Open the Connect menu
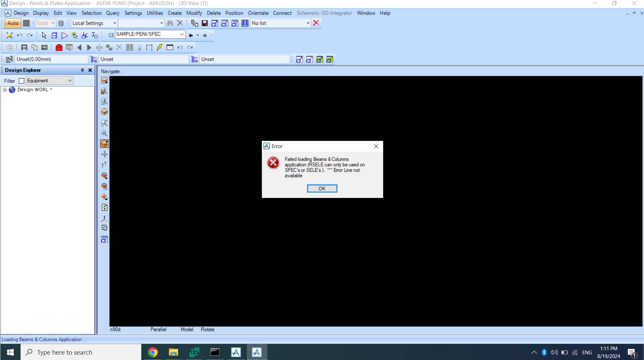 click(x=282, y=13)
